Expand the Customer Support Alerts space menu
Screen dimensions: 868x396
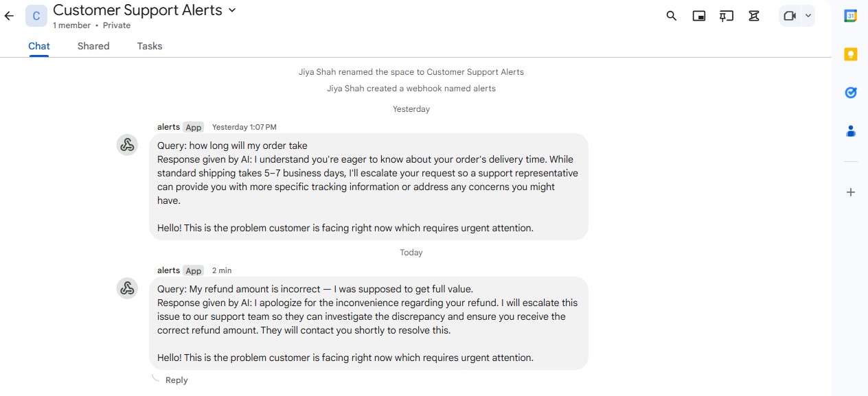[x=232, y=10]
